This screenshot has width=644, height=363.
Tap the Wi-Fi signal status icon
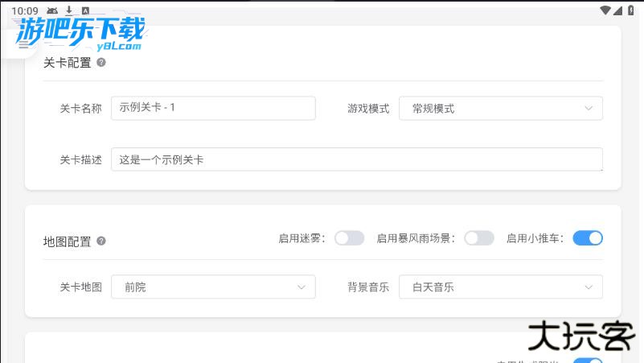605,10
